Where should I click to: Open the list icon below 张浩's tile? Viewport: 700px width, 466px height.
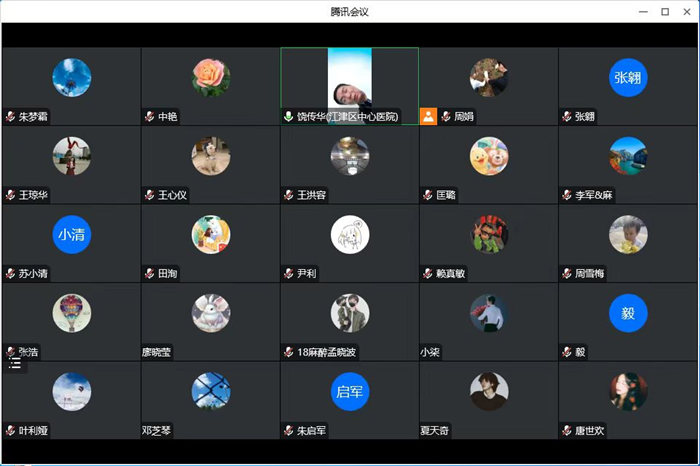[15, 364]
